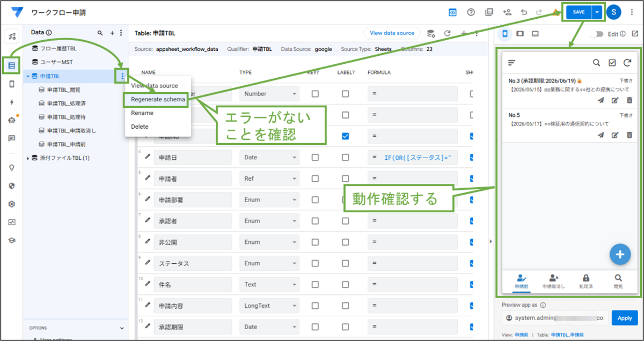Open the Date type dropdown for 申請日
The image size is (644, 341).
pos(269,158)
